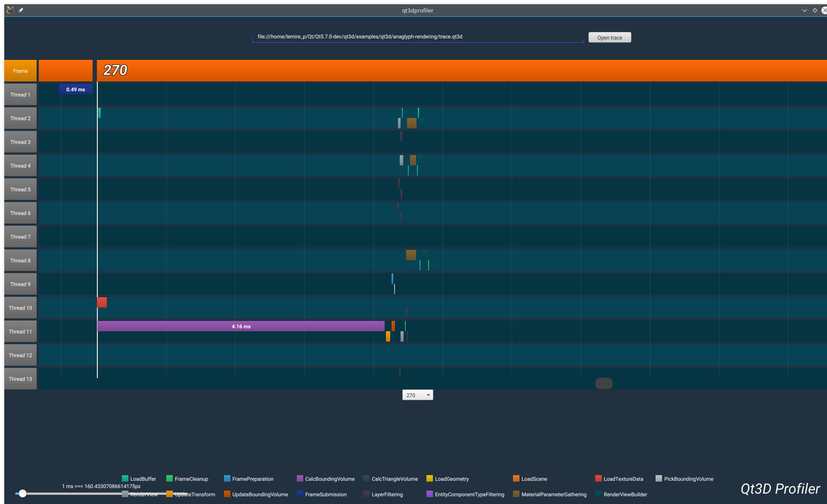Click the red LoadTextureData block on Thread 10
Viewport: 827px width, 504px height.
(x=102, y=302)
